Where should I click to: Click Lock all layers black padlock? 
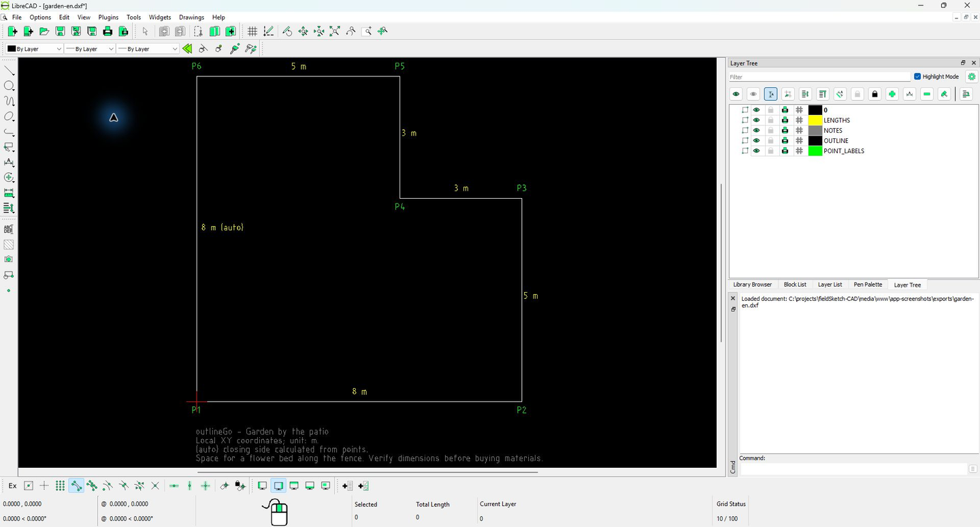tap(875, 94)
